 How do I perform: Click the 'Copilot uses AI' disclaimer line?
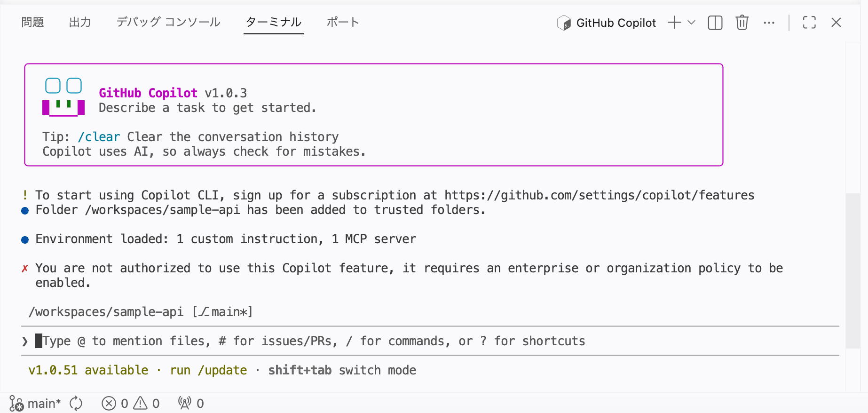click(204, 151)
